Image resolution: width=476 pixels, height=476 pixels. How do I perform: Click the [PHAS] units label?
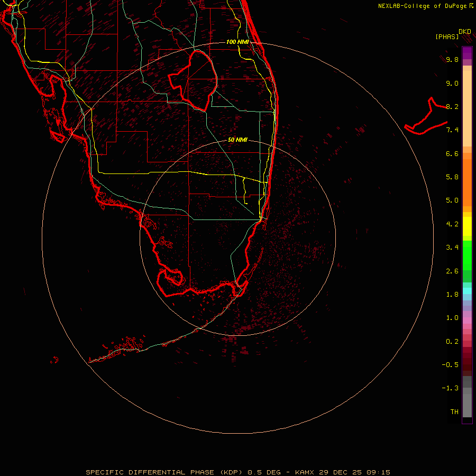click(x=447, y=36)
